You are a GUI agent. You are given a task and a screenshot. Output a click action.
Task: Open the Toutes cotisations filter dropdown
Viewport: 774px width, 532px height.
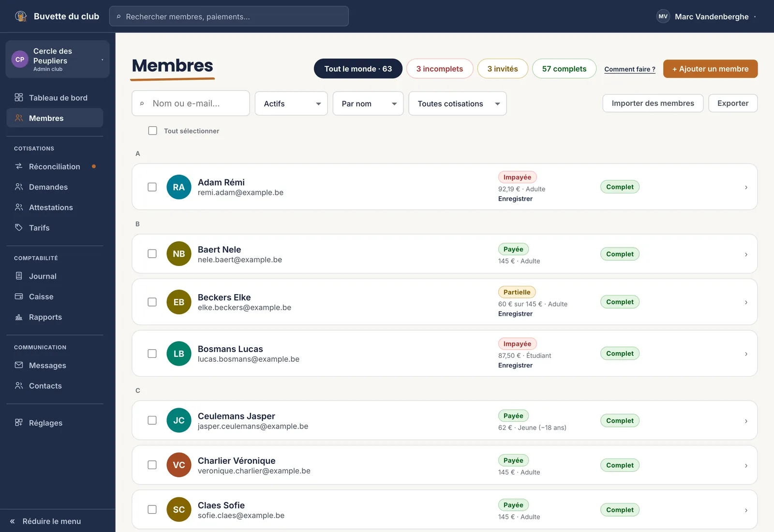(x=458, y=103)
